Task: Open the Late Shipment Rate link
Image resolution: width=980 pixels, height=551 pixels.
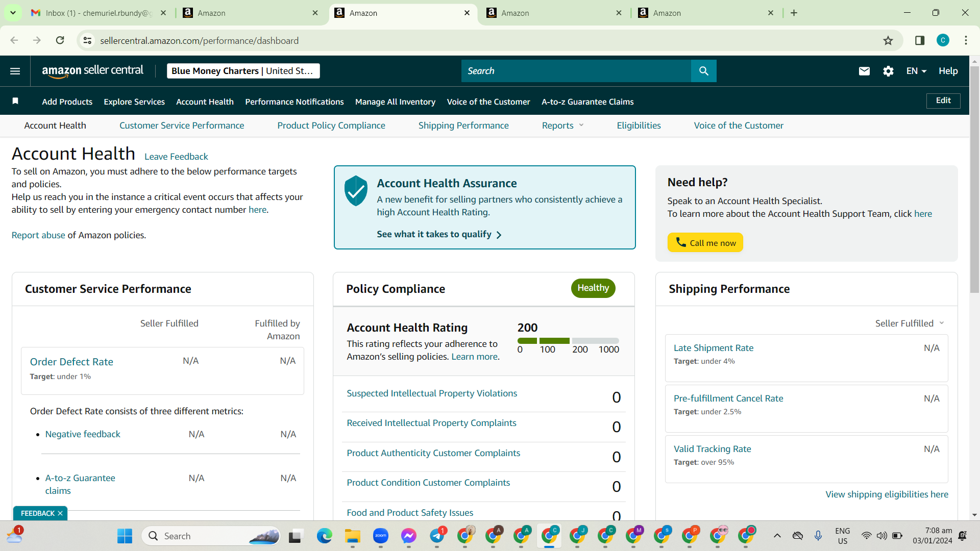Action: (x=714, y=348)
